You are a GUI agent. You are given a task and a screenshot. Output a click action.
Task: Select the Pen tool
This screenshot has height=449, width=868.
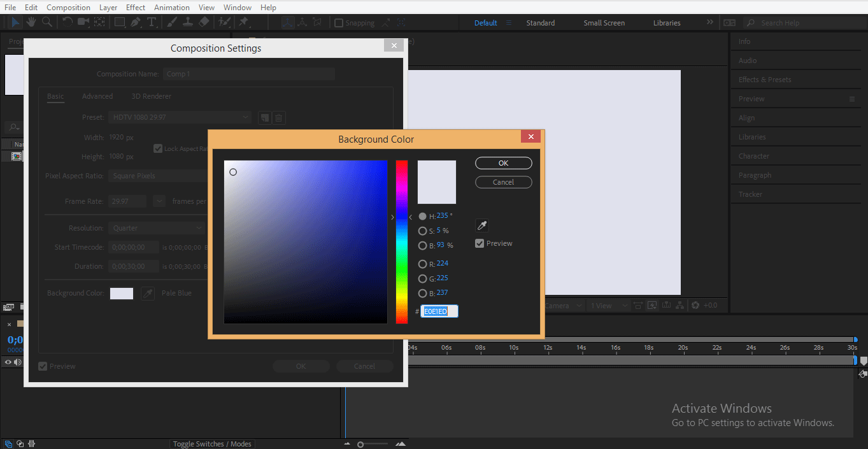[x=136, y=22]
